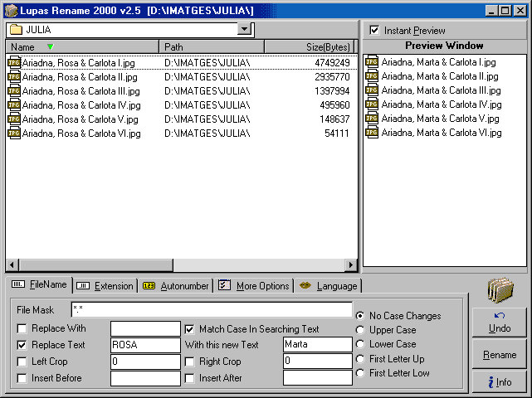
Task: Toggle the Instant Preview checkbox
Action: click(x=374, y=31)
